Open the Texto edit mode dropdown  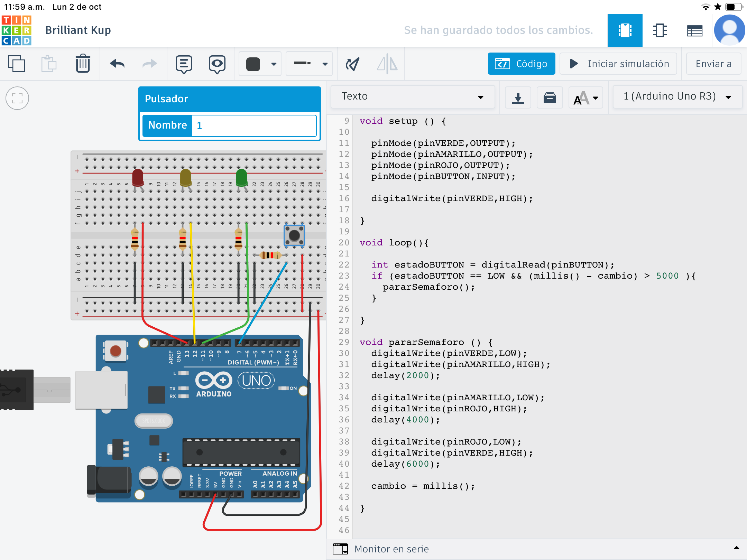pyautogui.click(x=413, y=96)
